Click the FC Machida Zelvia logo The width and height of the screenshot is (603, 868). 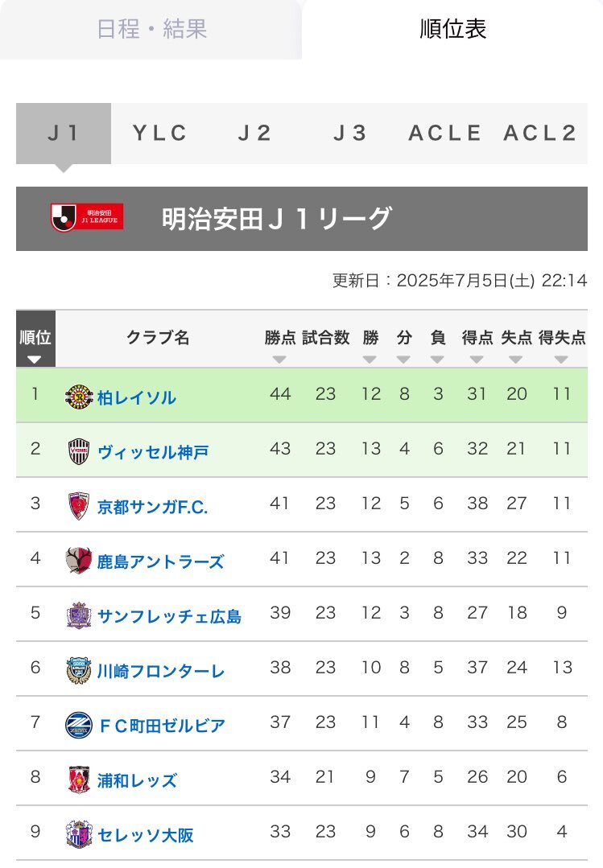pos(79,725)
